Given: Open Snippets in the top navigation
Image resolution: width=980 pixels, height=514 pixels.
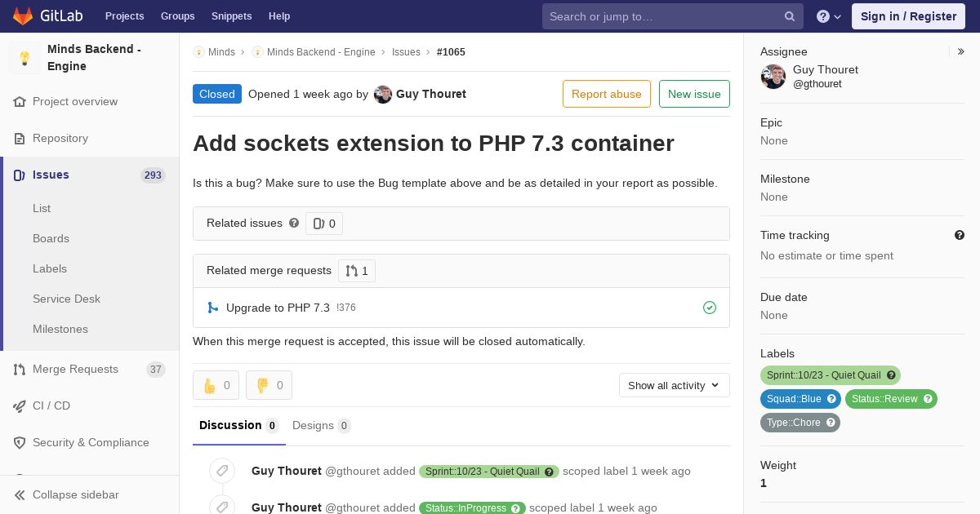Looking at the screenshot, I should (x=231, y=16).
